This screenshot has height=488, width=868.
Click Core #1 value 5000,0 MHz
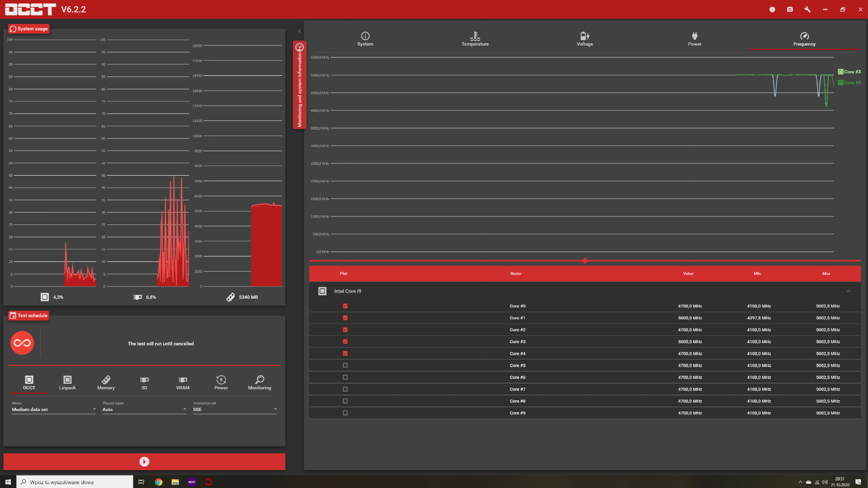click(690, 318)
